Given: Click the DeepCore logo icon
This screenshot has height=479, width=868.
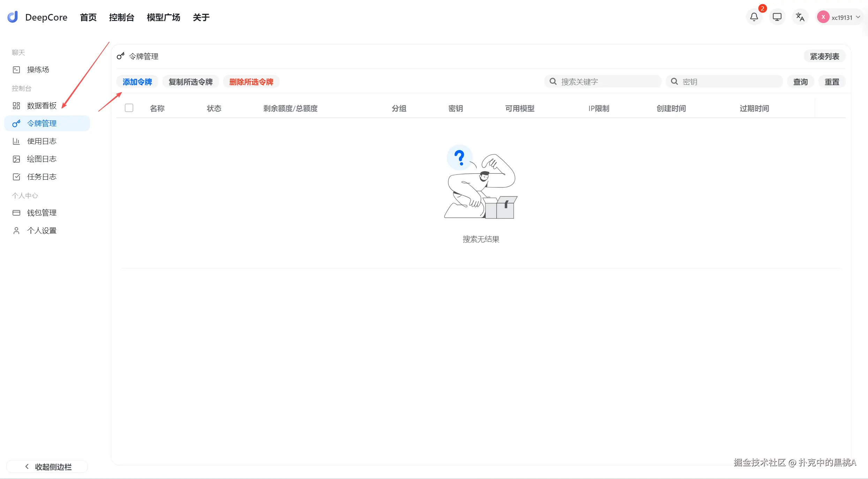Looking at the screenshot, I should coord(13,17).
